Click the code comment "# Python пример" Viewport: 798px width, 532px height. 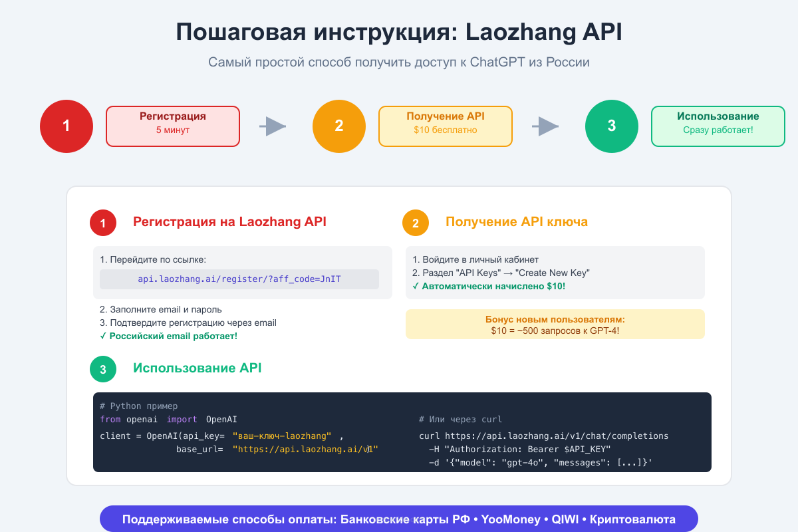[138, 406]
